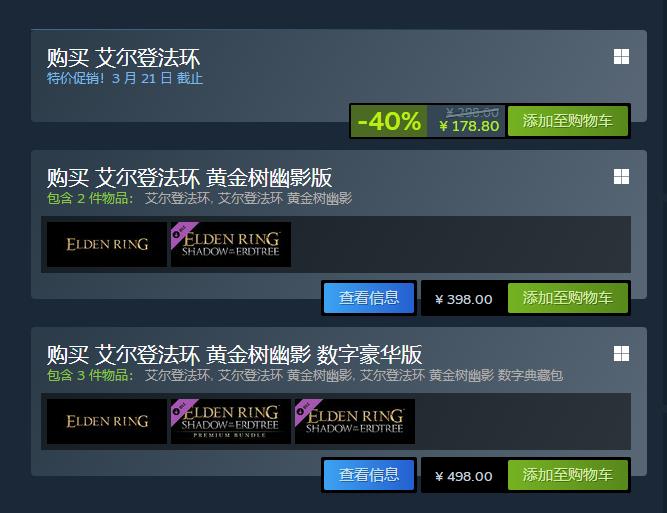Click 查看信息 for the ¥498.00 bundle
The image size is (667, 513).
[x=369, y=475]
